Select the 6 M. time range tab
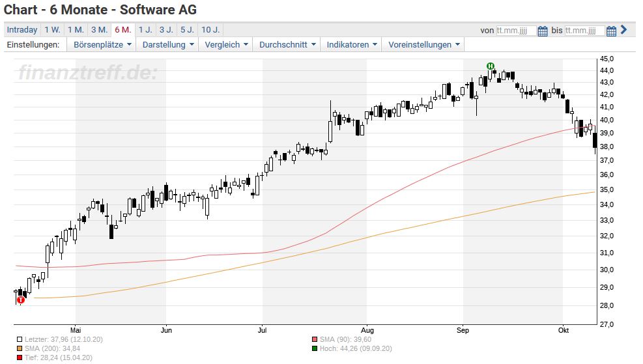Image resolution: width=643 pixels, height=364 pixels. (x=123, y=30)
